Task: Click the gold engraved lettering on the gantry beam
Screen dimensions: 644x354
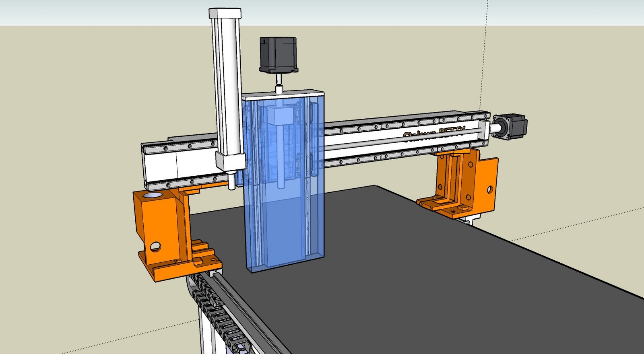Action: (434, 134)
